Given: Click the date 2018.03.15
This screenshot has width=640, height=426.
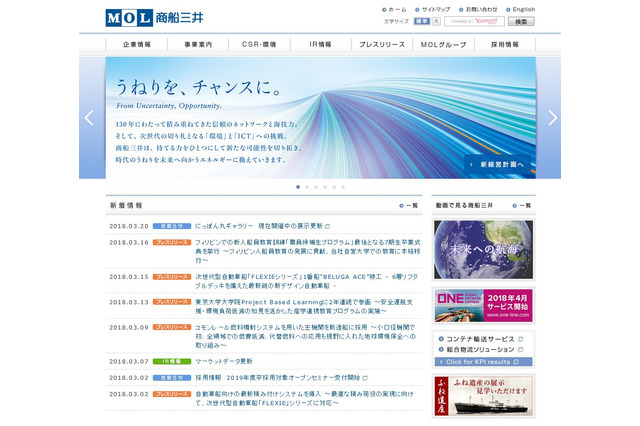Looking at the screenshot, I should pos(129,277).
